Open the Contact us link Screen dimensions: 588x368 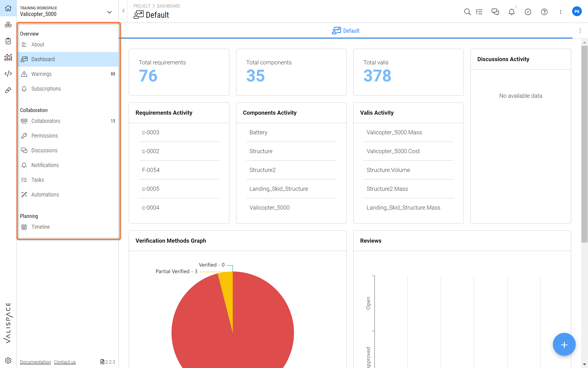coord(65,362)
